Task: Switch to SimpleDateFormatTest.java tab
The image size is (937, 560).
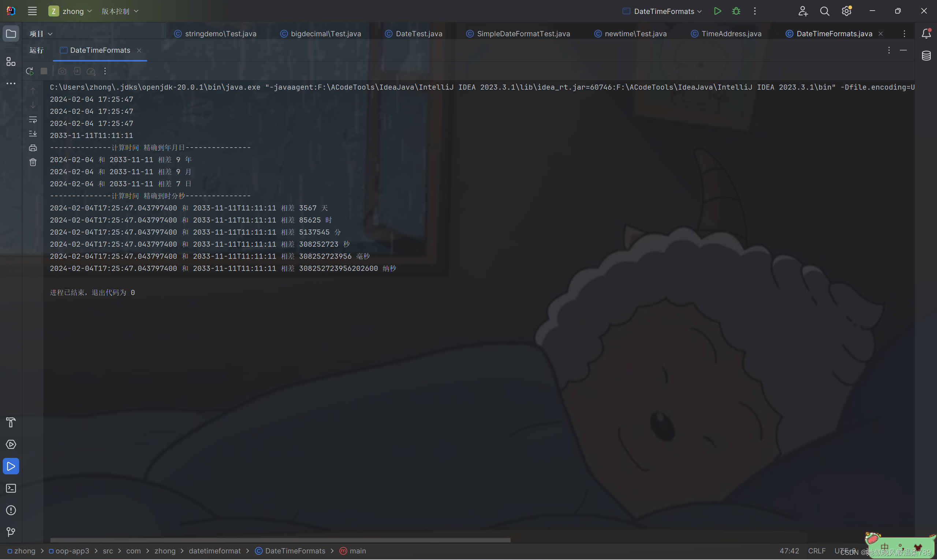Action: tap(518, 34)
